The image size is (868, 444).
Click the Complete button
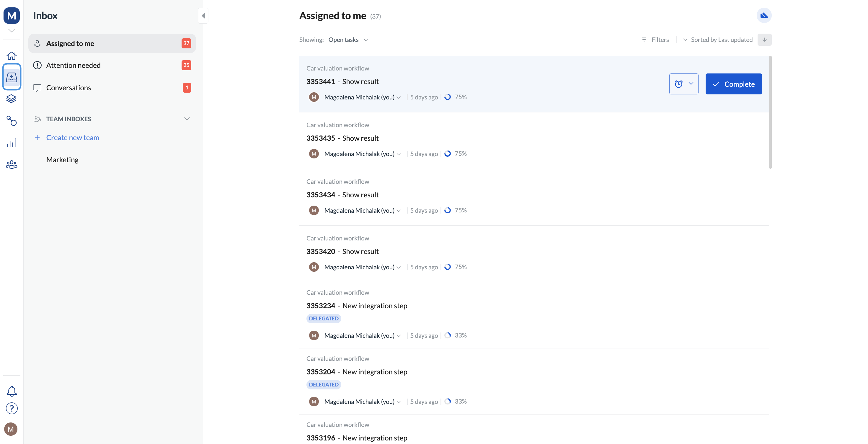coord(733,84)
